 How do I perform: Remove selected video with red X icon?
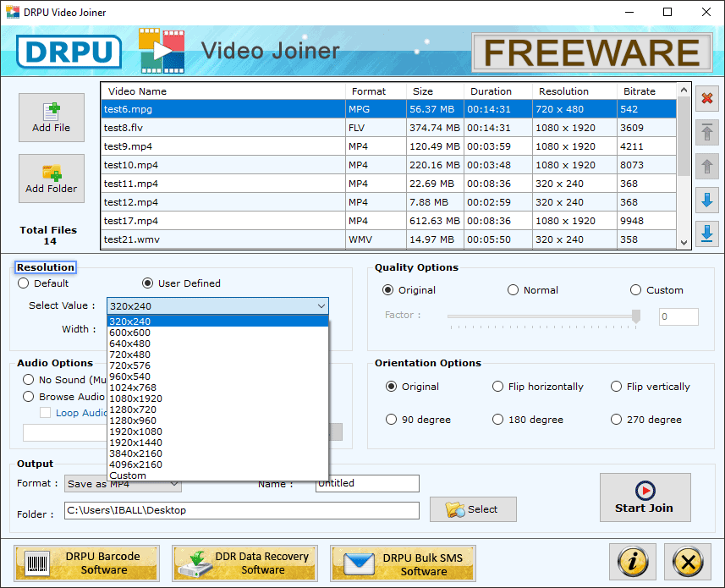[707, 98]
